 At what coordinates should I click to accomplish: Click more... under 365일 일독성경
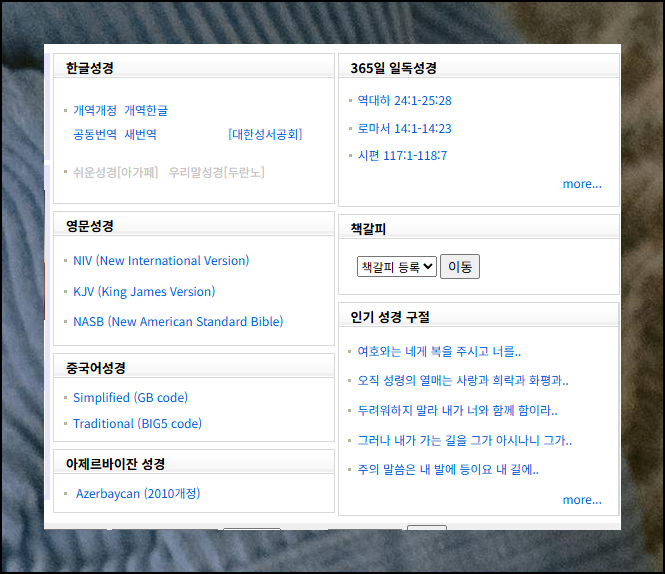pyautogui.click(x=582, y=184)
